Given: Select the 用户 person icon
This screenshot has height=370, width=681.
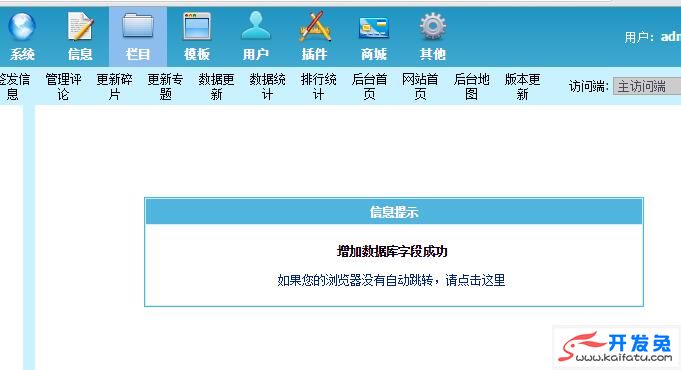Looking at the screenshot, I should [255, 26].
